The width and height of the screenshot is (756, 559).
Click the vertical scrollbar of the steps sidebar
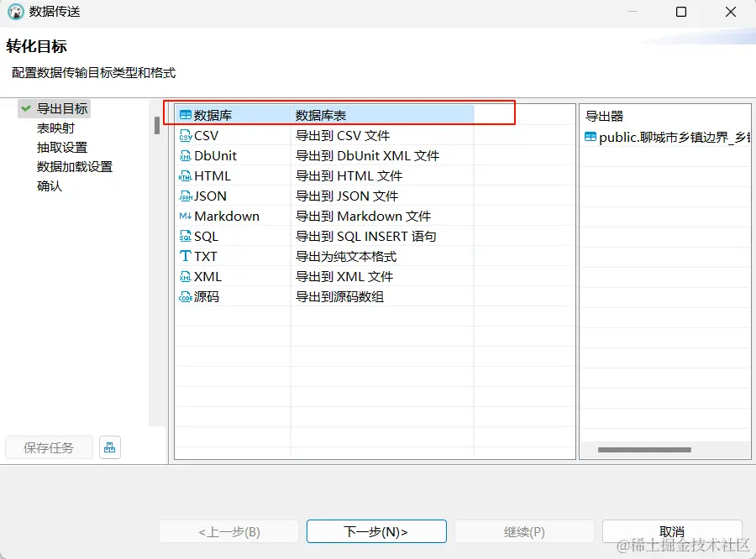click(157, 125)
